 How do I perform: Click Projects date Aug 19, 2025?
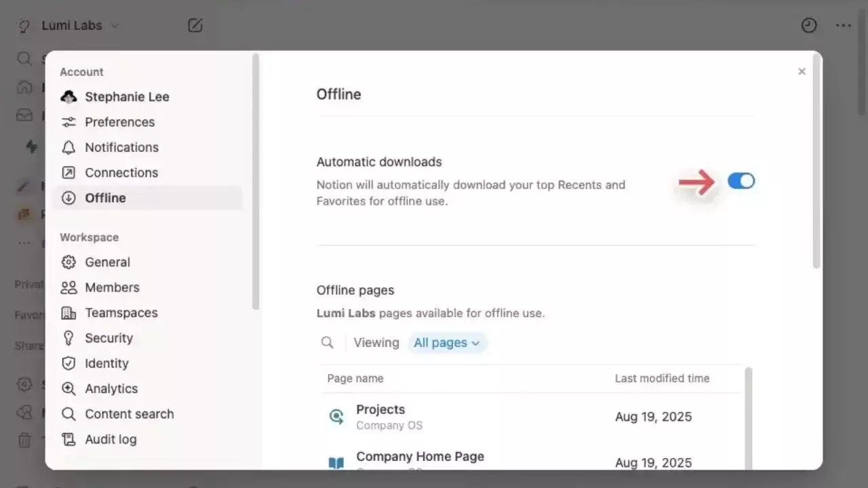coord(653,417)
